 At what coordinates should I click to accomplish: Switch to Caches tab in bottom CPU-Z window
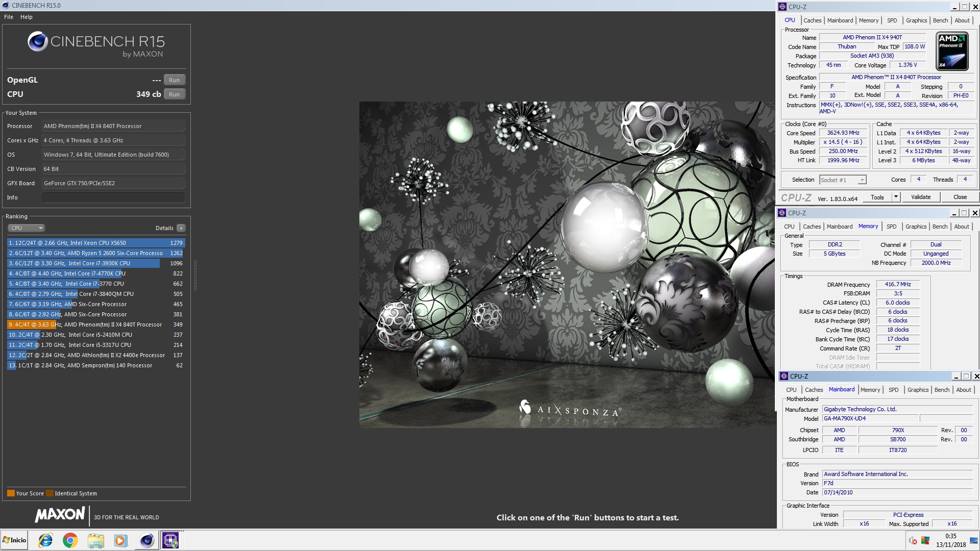point(814,390)
